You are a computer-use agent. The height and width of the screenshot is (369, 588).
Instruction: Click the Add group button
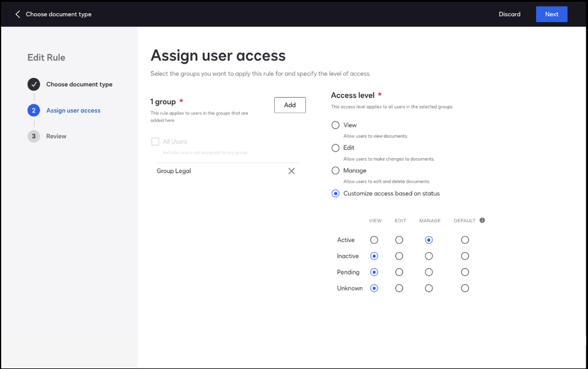[290, 105]
